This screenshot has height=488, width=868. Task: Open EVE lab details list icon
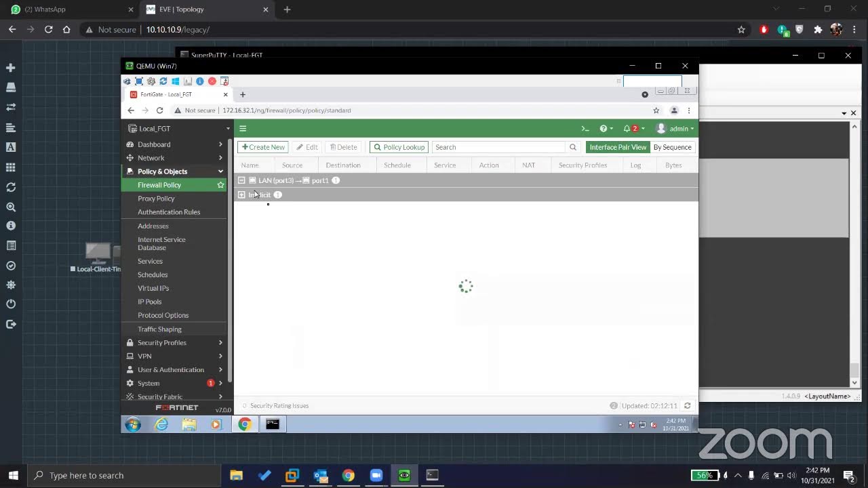11,245
